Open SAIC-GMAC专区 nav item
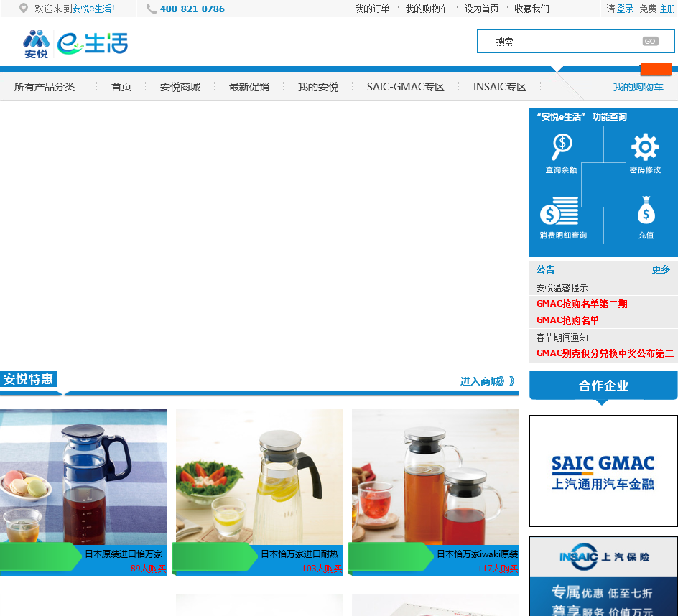Viewport: 678px width, 616px height. [406, 87]
